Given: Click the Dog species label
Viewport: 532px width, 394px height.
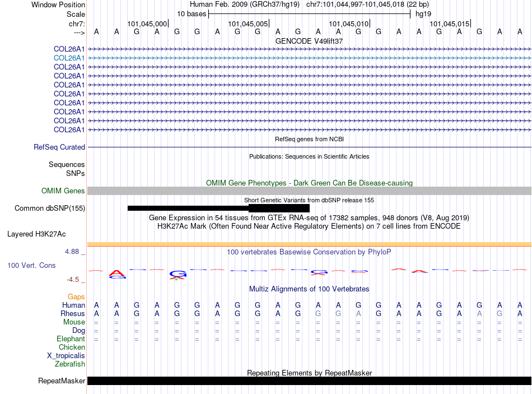Looking at the screenshot, I should coord(78,331).
